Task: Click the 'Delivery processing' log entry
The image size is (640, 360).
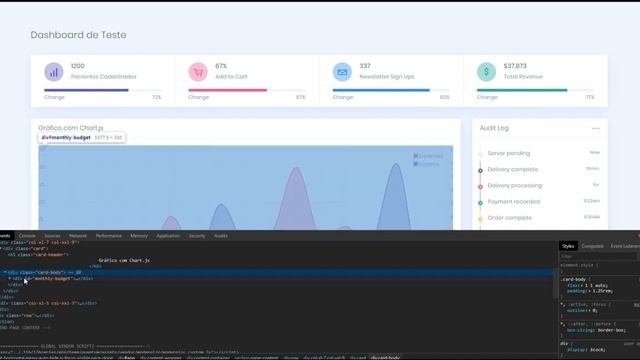Action: click(x=515, y=186)
